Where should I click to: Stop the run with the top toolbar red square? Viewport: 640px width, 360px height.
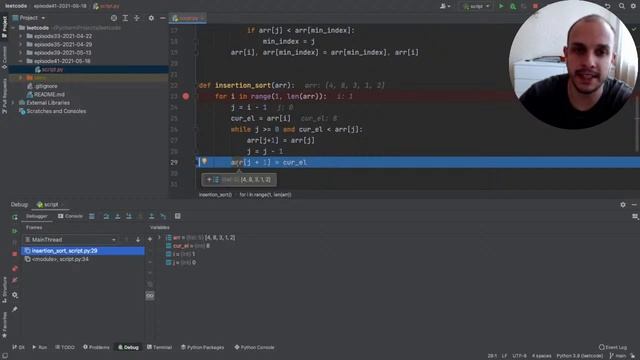[536, 6]
